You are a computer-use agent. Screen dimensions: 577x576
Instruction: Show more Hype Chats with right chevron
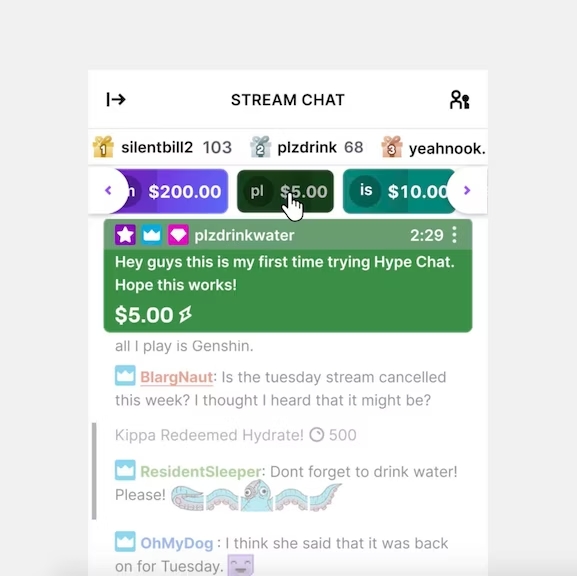tap(467, 190)
